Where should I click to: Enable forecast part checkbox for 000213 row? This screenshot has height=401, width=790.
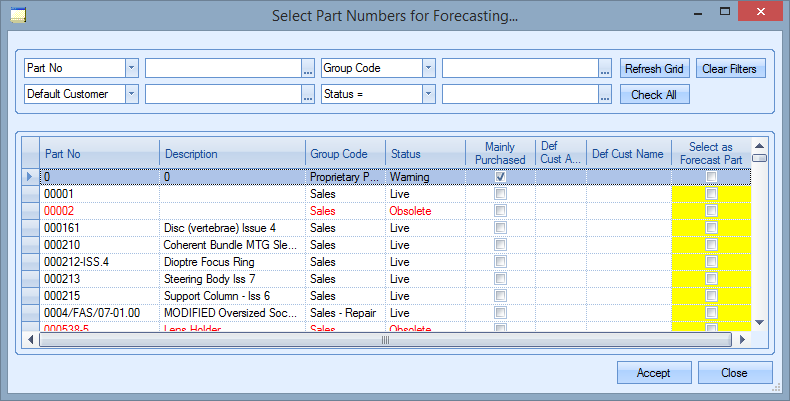[x=711, y=279]
